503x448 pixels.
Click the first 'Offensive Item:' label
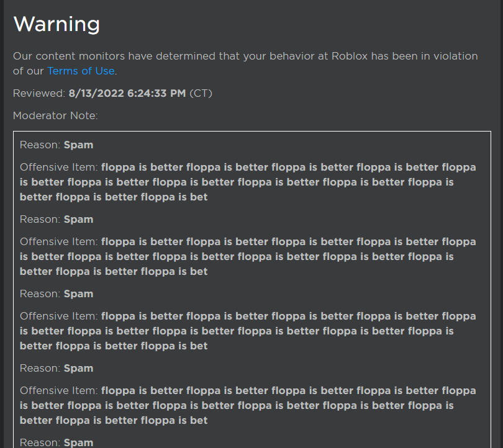pyautogui.click(x=59, y=167)
